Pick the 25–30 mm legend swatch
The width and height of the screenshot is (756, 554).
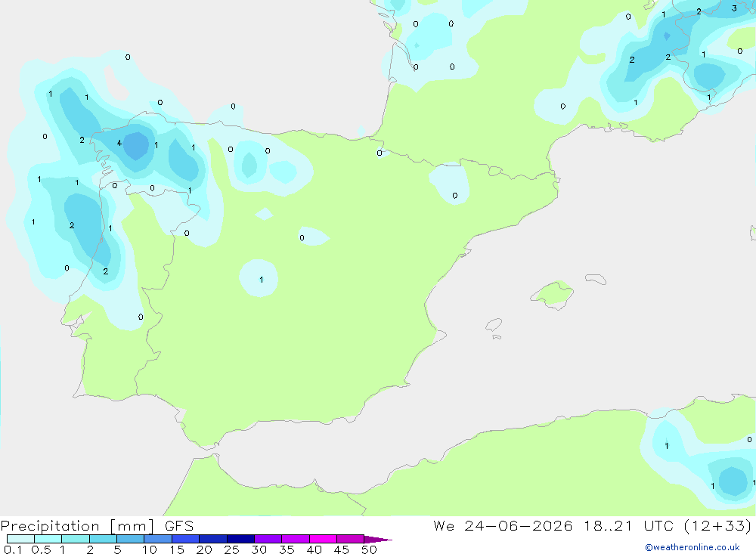(x=240, y=539)
